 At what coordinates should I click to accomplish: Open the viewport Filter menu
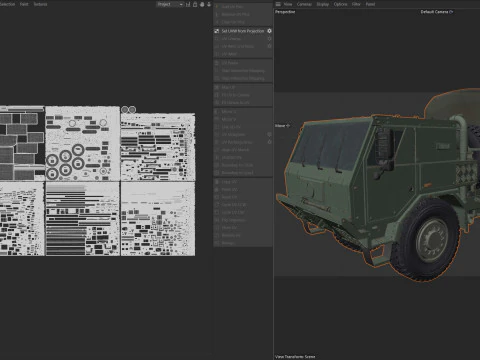pos(356,4)
